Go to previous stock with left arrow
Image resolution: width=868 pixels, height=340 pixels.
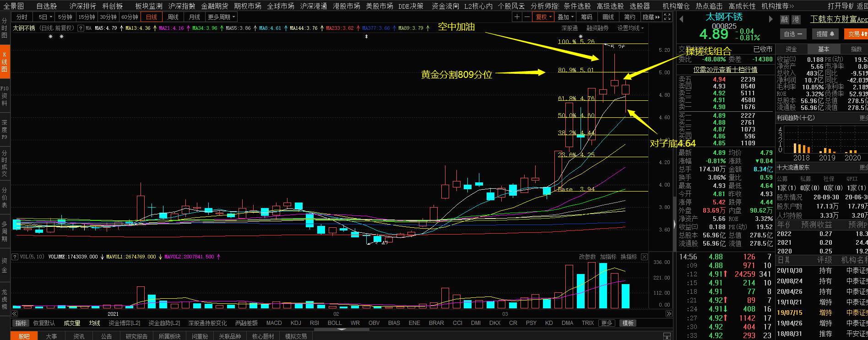point(681,19)
